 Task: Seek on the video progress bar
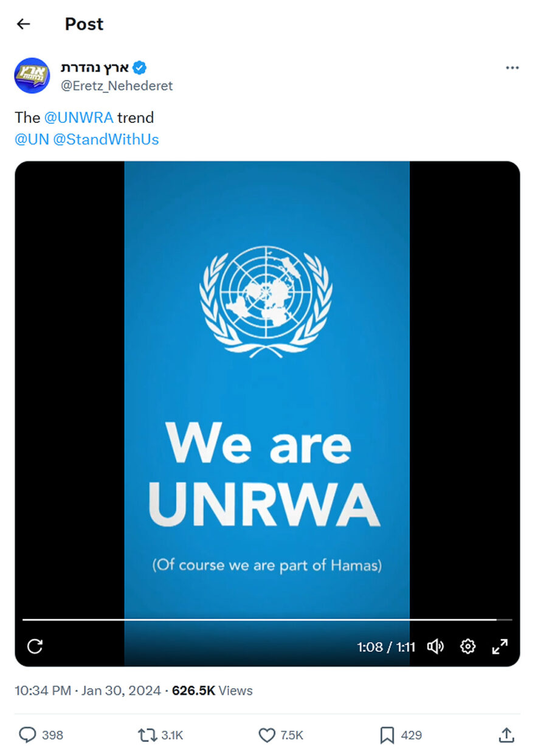pos(267,619)
